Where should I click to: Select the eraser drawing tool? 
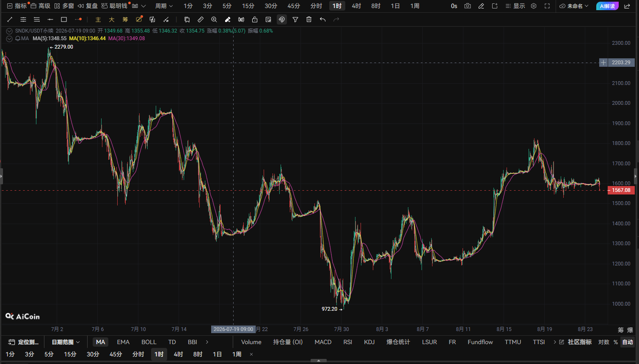pyautogui.click(x=228, y=19)
